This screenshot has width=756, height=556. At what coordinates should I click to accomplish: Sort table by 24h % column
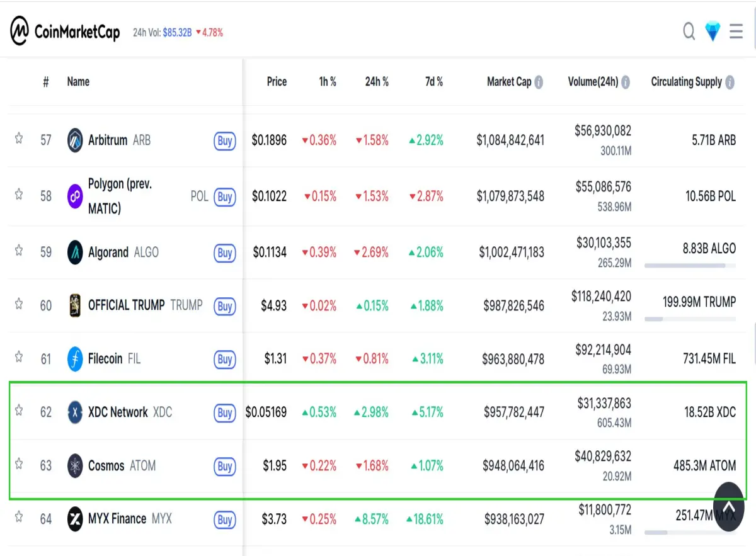377,82
